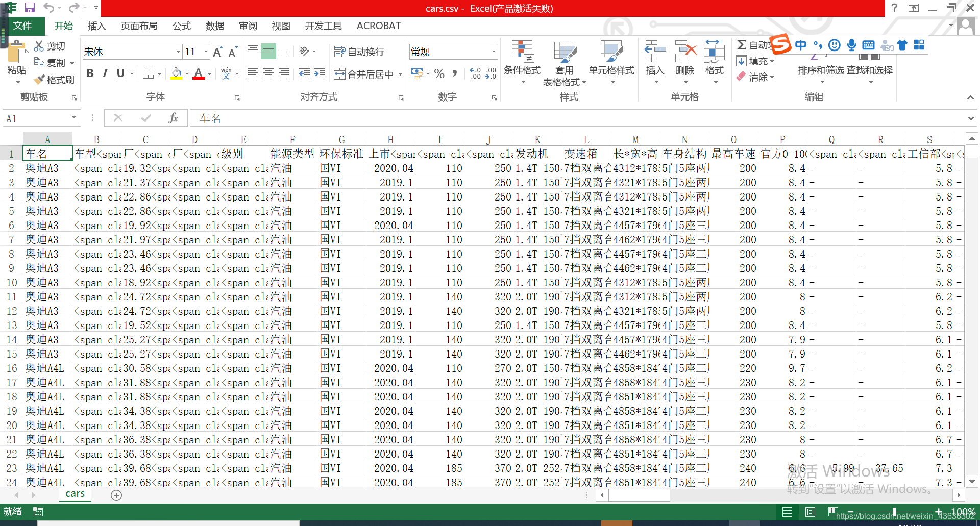Add a new sheet with the plus button
Screen dimensions: 980x526
[x=116, y=495]
